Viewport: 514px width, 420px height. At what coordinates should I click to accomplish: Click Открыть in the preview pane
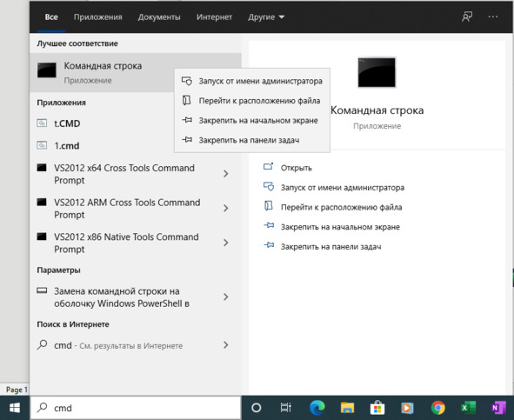(296, 168)
